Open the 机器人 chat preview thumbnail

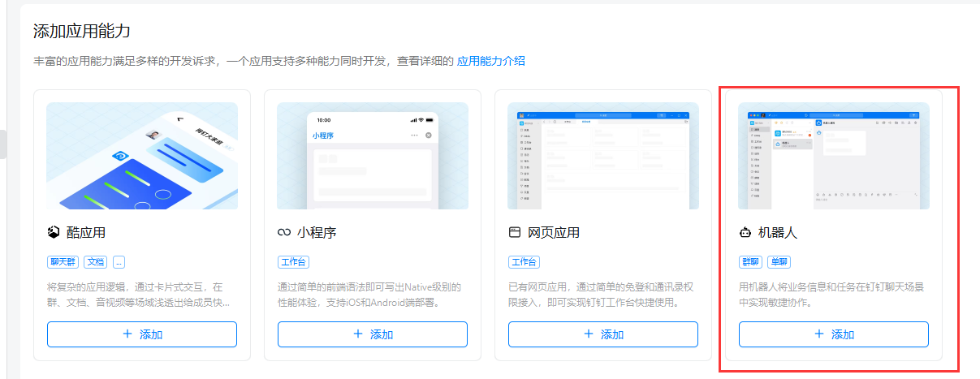click(x=834, y=156)
